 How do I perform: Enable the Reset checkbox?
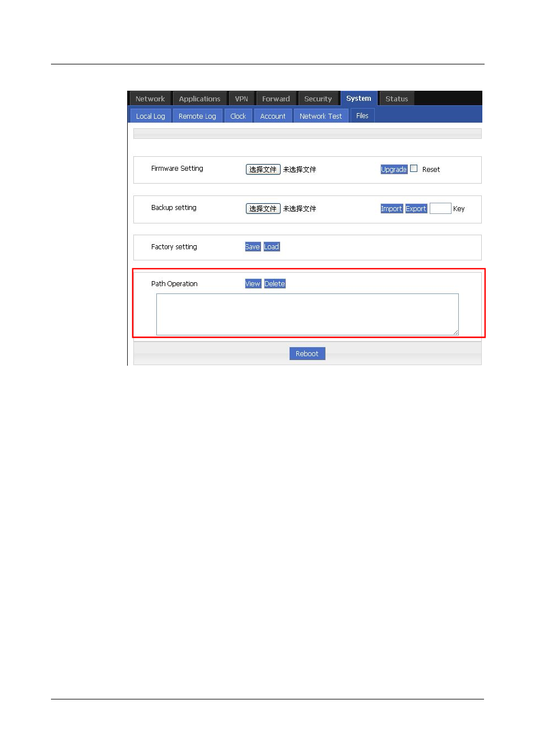[x=414, y=168]
